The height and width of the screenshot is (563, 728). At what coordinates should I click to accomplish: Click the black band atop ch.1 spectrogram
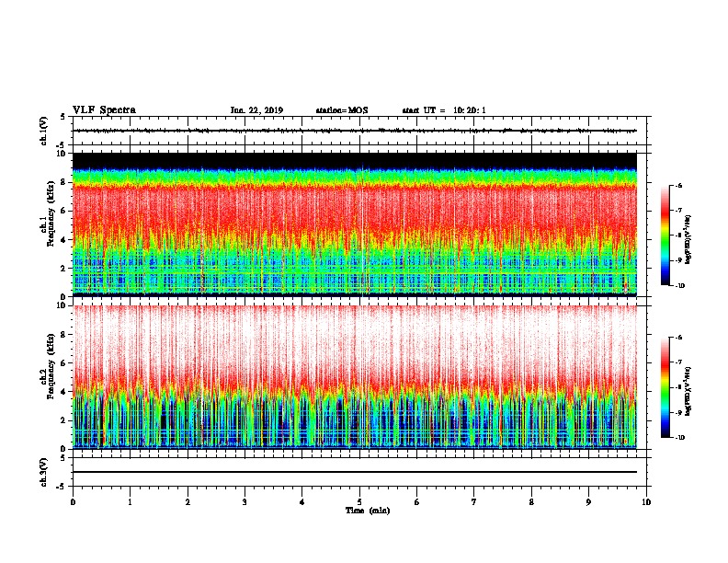coord(354,160)
